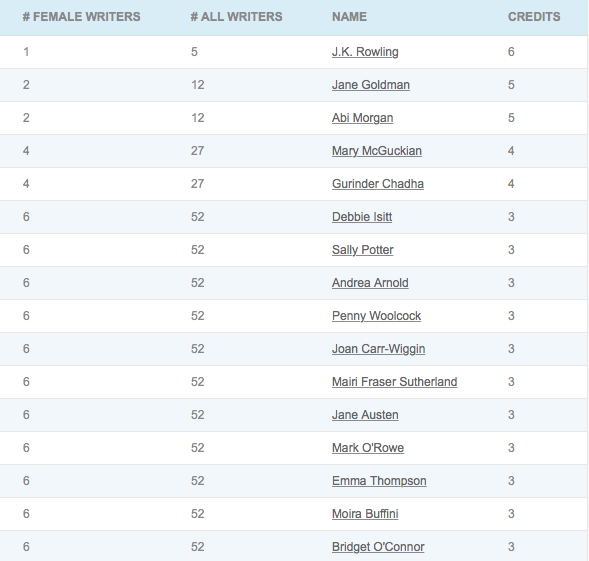
Task: Open the Mary McGuckian link
Action: click(x=377, y=151)
